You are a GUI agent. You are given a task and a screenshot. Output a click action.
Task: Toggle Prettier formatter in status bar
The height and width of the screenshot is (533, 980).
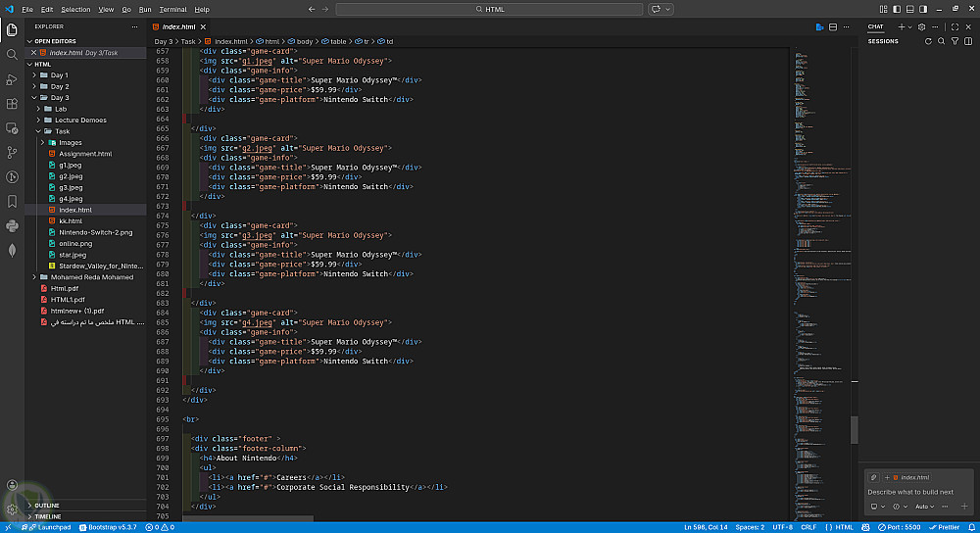click(944, 527)
